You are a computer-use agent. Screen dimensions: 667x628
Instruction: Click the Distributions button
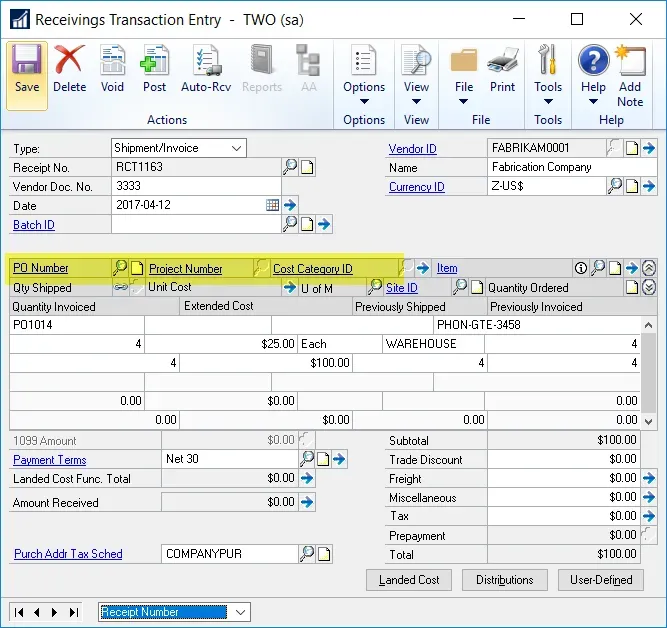pos(504,580)
